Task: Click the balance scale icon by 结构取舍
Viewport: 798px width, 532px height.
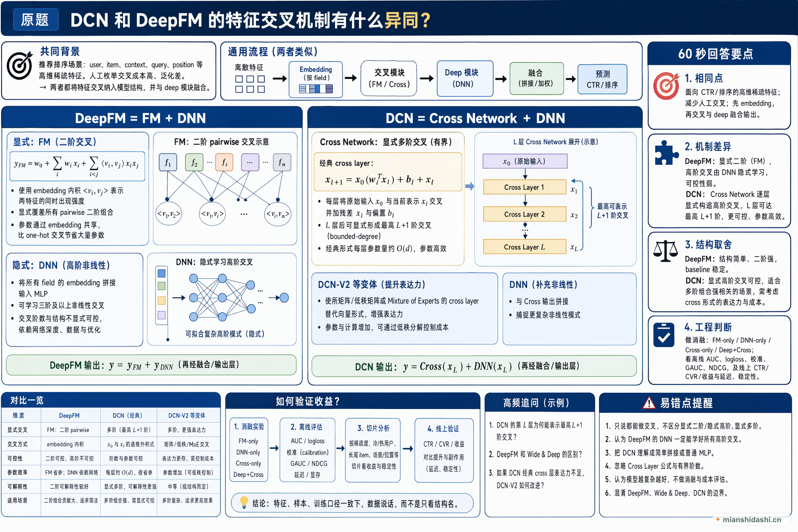Action: (x=665, y=251)
